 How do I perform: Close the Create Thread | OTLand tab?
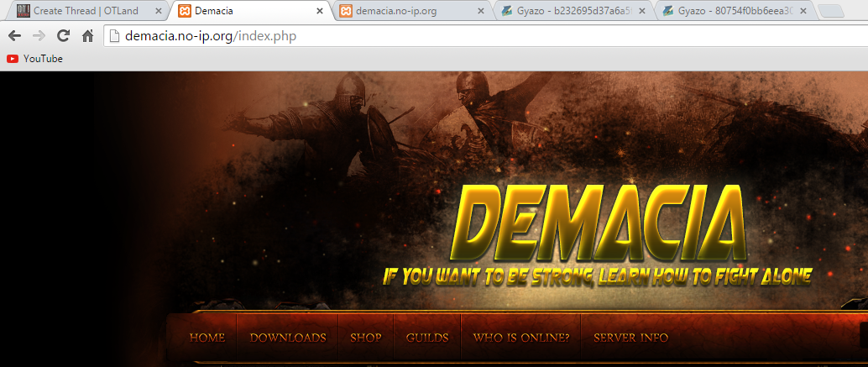pyautogui.click(x=159, y=11)
